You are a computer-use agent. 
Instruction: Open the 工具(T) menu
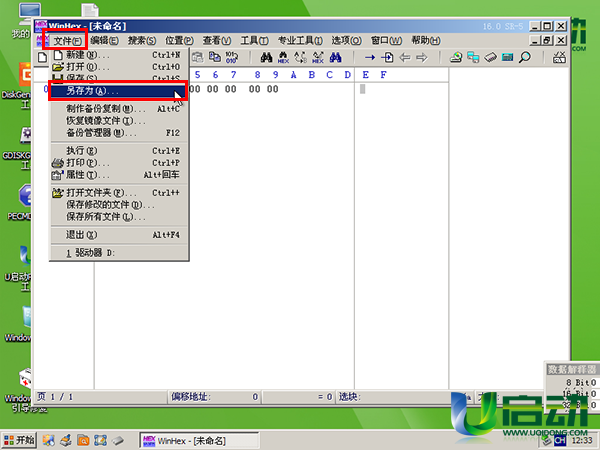pos(254,41)
